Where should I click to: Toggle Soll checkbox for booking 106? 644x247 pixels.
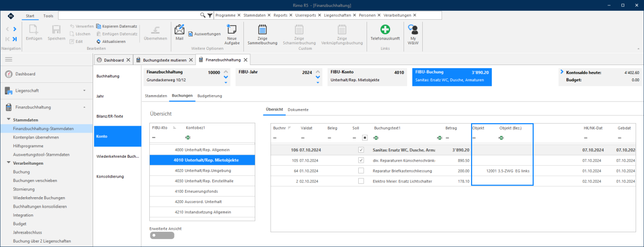[x=361, y=150]
